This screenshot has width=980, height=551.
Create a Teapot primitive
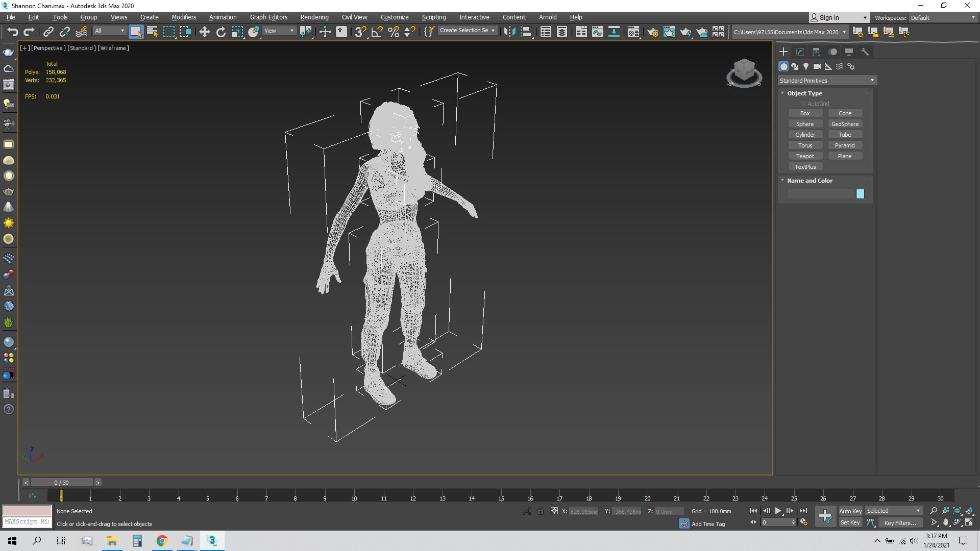805,156
